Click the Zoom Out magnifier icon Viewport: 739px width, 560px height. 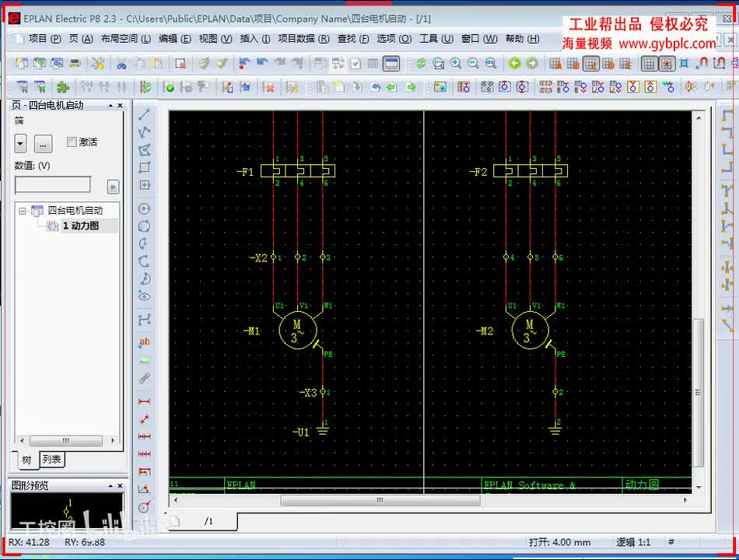click(473, 64)
